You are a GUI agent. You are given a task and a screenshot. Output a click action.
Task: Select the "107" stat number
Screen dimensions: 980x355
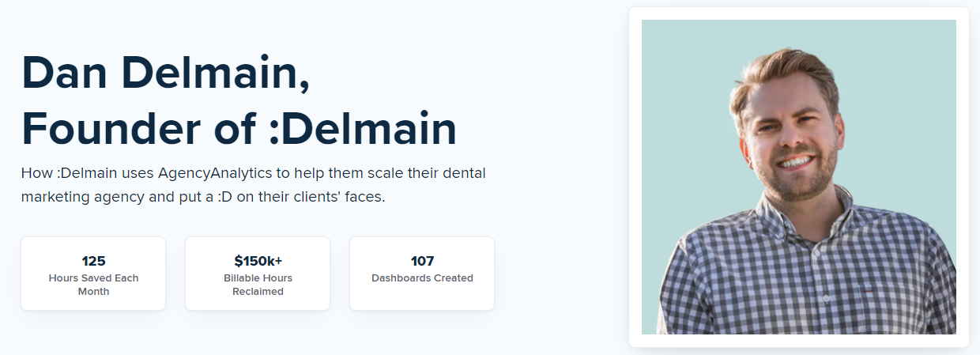[x=422, y=261]
